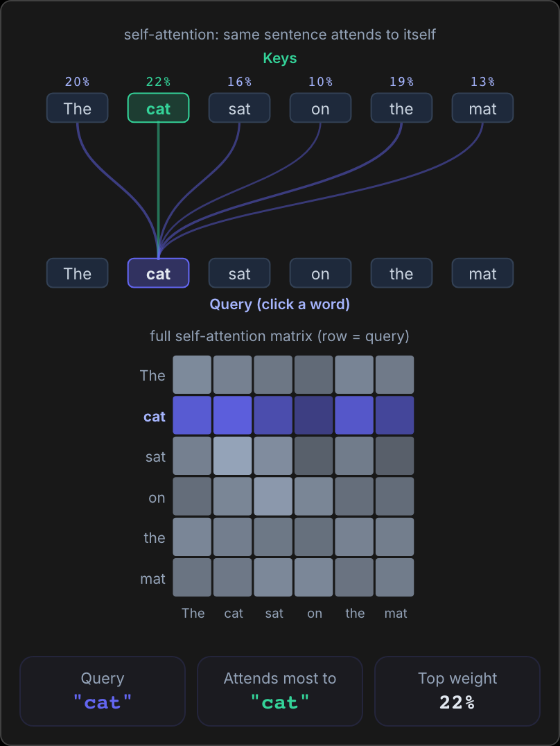Click the "Attends most to" summary card
This screenshot has width=560, height=746.
280,691
